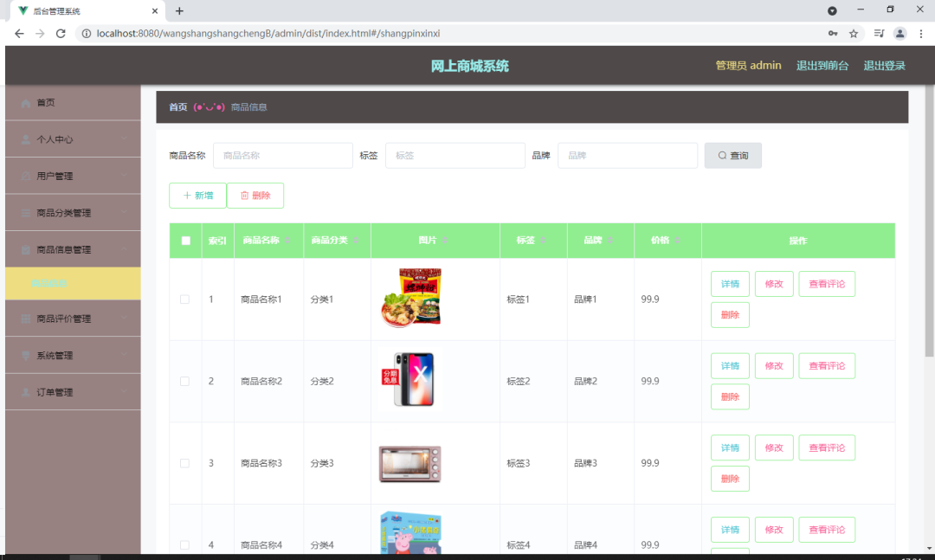Viewport: 935px width, 560px height.
Task: Click 查看评论 for 商品名称3
Action: pyautogui.click(x=827, y=447)
